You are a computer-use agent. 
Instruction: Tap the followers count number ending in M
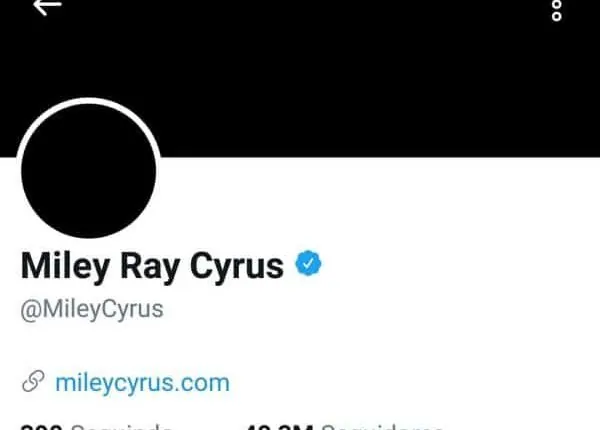[x=279, y=426]
